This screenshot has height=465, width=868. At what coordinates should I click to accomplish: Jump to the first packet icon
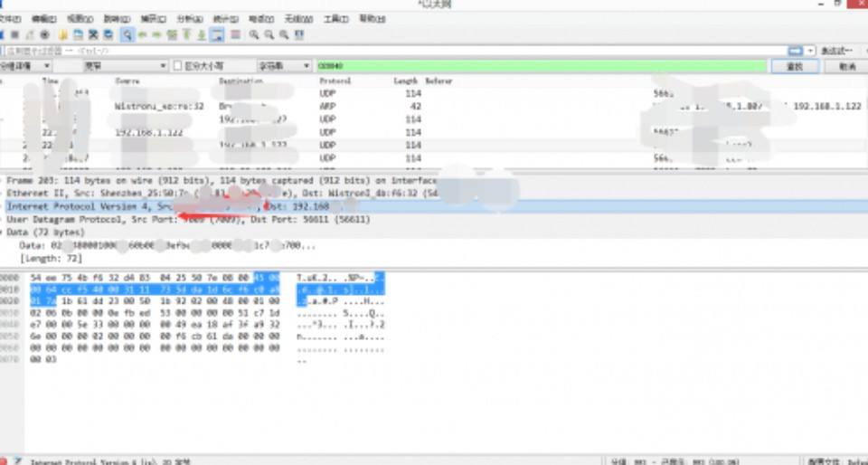(x=187, y=35)
